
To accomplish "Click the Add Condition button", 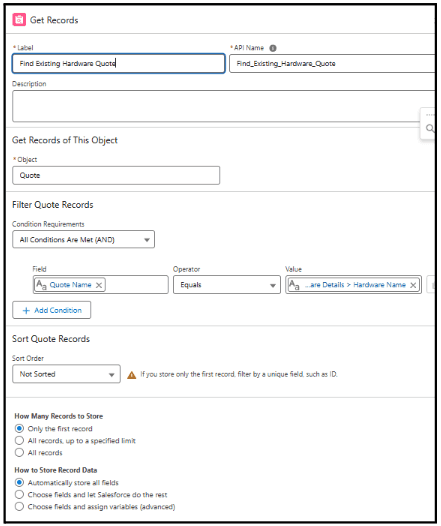I will point(52,310).
